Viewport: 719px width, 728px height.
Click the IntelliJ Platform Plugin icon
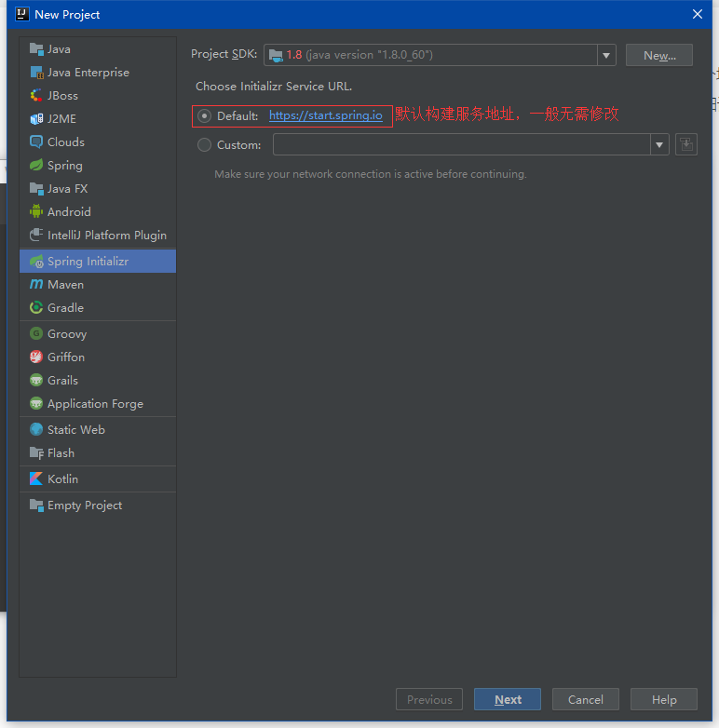tap(36, 235)
